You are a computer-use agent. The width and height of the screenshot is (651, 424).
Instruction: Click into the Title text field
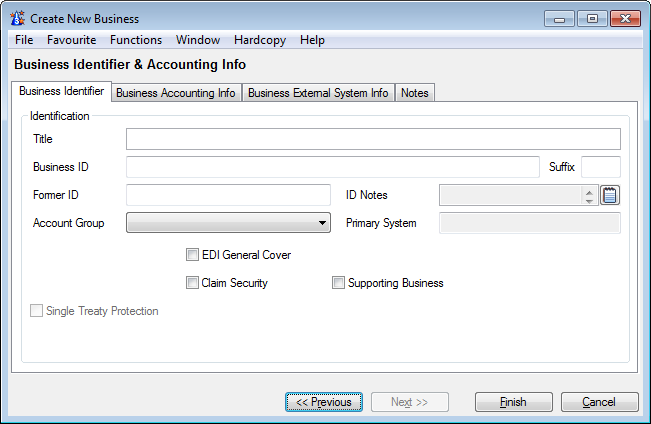(373, 139)
